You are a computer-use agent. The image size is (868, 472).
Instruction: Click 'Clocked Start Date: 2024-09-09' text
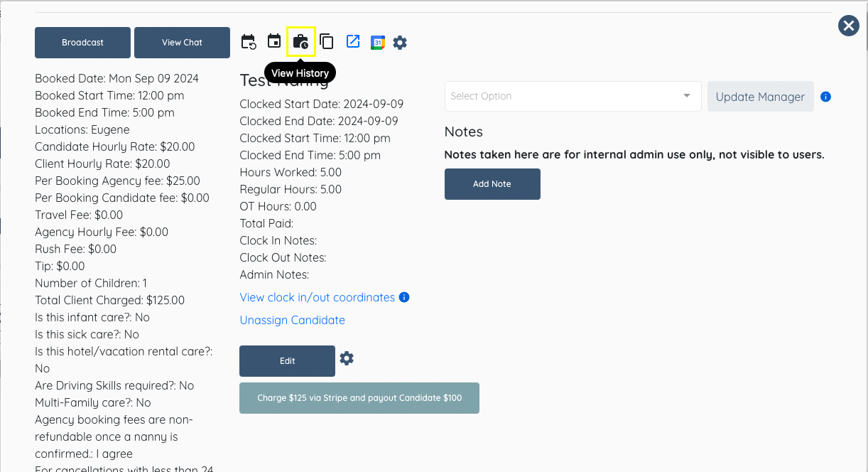pyautogui.click(x=322, y=104)
